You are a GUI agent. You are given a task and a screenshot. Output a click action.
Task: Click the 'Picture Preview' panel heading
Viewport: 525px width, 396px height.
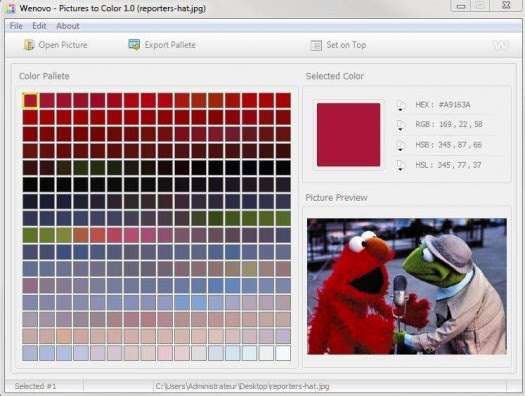[336, 198]
